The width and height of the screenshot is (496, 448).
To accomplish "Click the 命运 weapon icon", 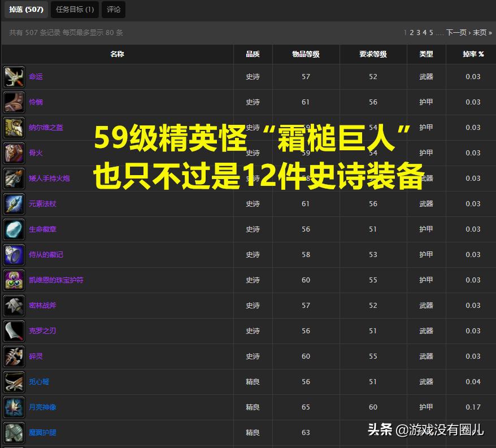I will [14, 76].
